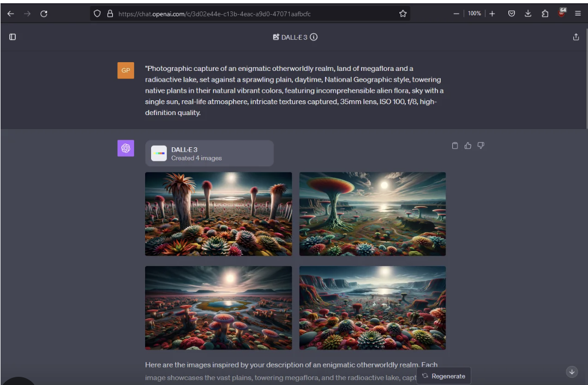
Task: Save page to Pocket
Action: 512,14
